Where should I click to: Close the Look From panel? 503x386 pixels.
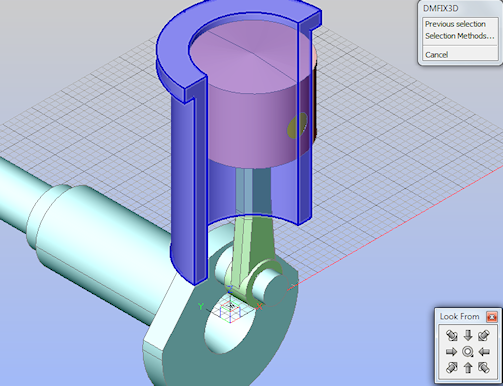point(492,316)
